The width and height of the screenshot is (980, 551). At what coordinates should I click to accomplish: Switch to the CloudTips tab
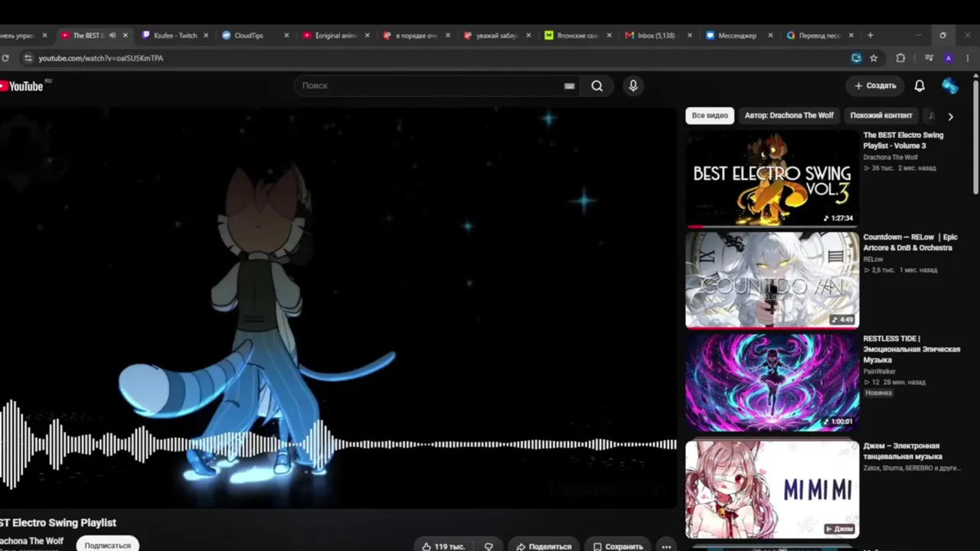coord(256,35)
